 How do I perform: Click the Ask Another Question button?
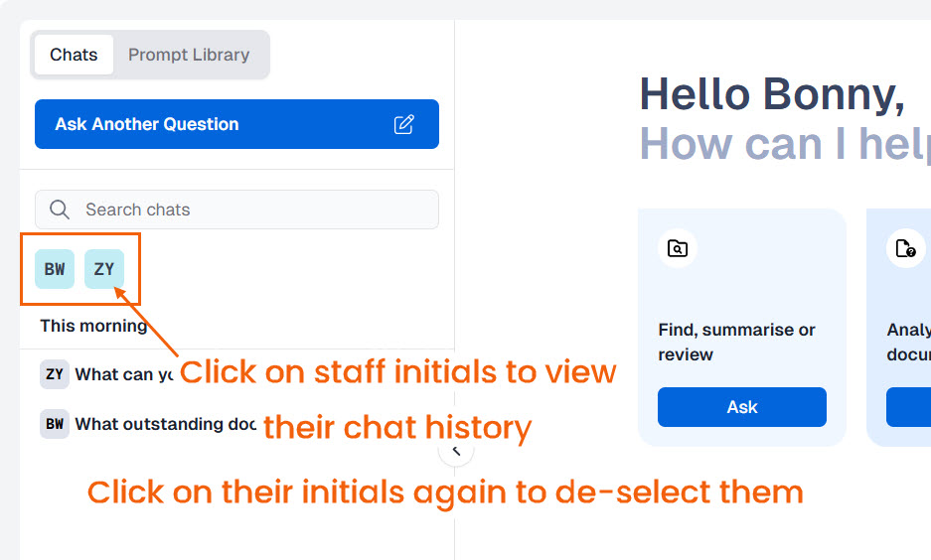(x=236, y=124)
